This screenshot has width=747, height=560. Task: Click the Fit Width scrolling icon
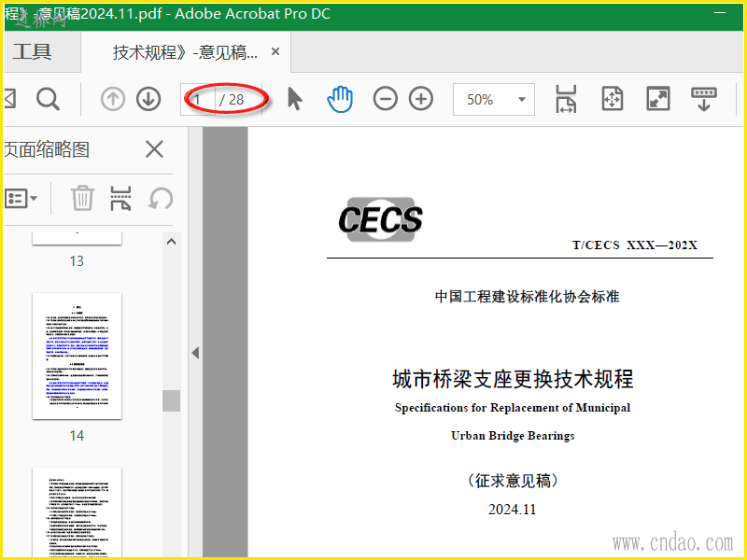point(566,99)
